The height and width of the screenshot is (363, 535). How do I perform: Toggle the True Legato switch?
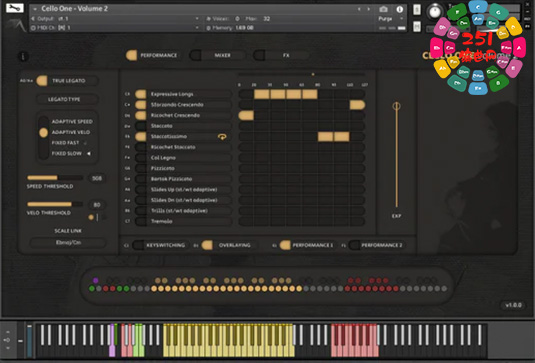point(42,81)
